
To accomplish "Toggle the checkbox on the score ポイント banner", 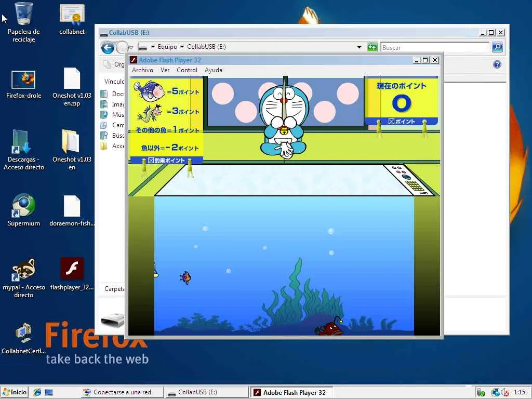I will click(x=391, y=122).
